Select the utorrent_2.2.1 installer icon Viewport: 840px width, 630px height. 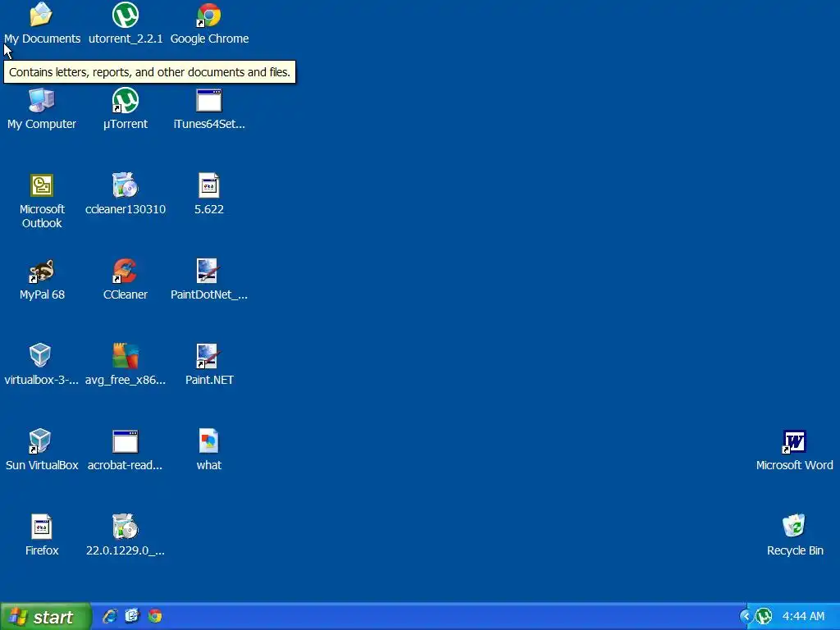coord(126,15)
